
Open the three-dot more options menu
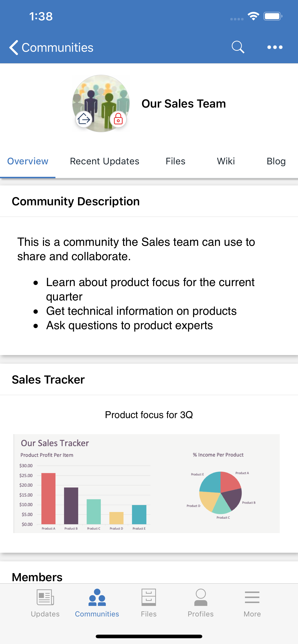coord(275,47)
